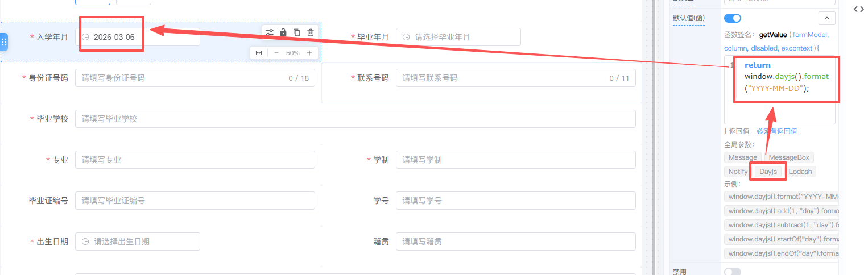Viewport: 868px width, 275px height.
Task: Decrease field width with the minus icon
Action: pos(276,53)
